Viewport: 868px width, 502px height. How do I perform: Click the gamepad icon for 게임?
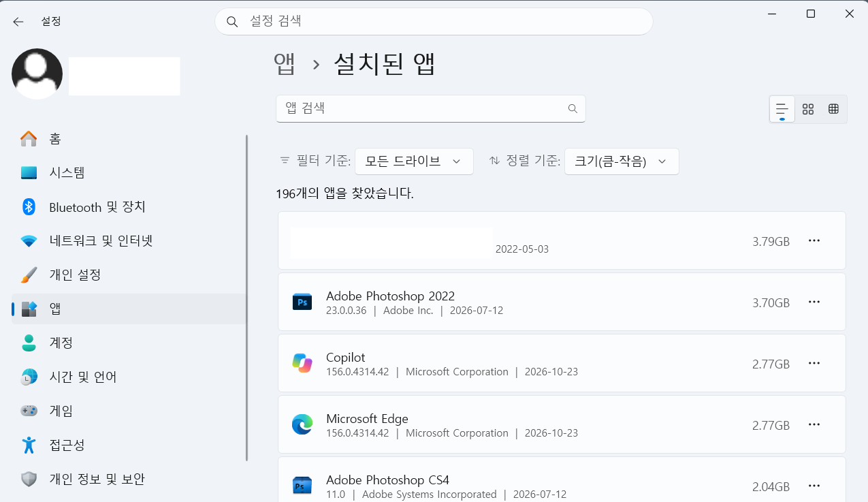tap(29, 411)
